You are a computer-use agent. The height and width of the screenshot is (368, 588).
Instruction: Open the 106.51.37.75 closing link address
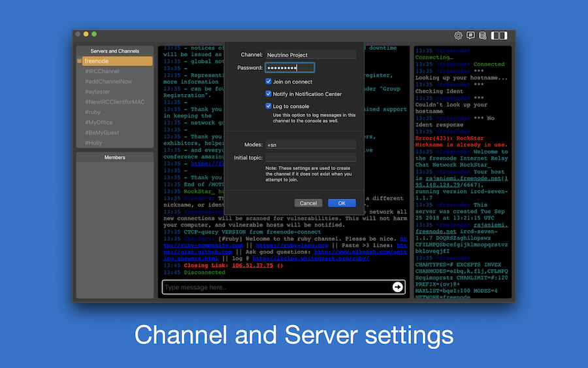tap(252, 265)
